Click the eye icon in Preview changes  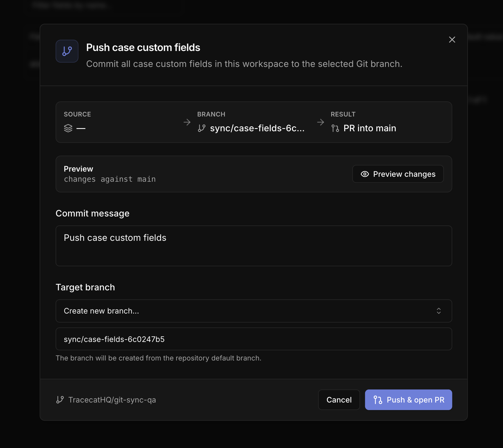click(x=365, y=174)
